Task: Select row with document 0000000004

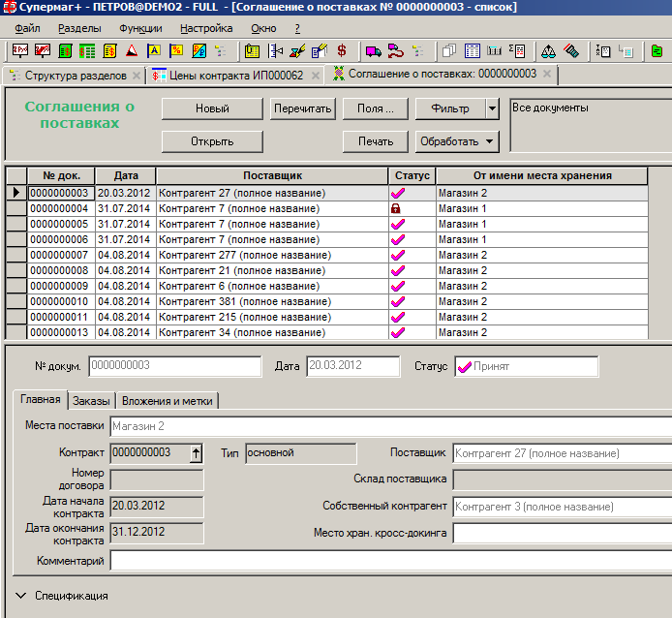Action: (x=326, y=209)
